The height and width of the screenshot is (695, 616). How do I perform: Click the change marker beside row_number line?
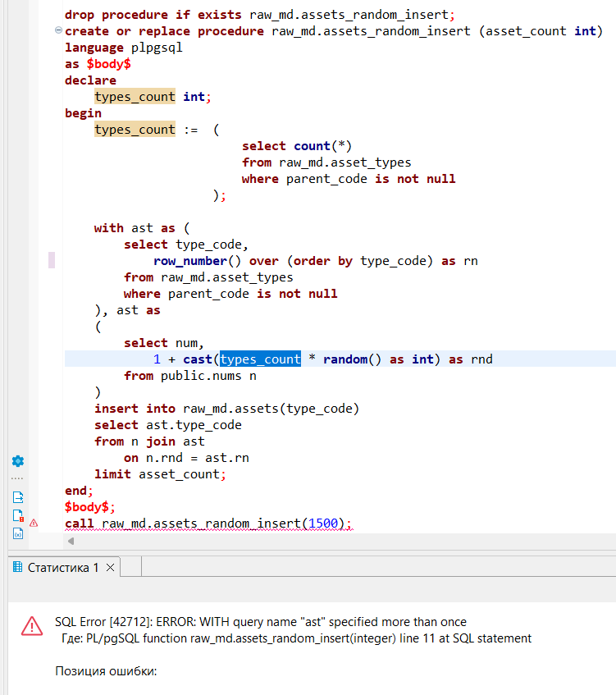[x=52, y=261]
